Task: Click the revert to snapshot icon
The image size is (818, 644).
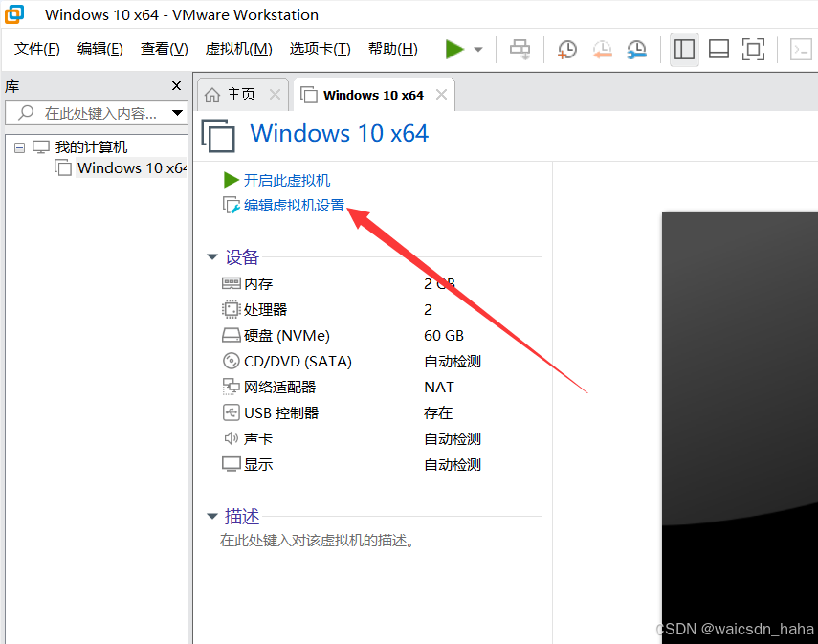Action: 603,50
